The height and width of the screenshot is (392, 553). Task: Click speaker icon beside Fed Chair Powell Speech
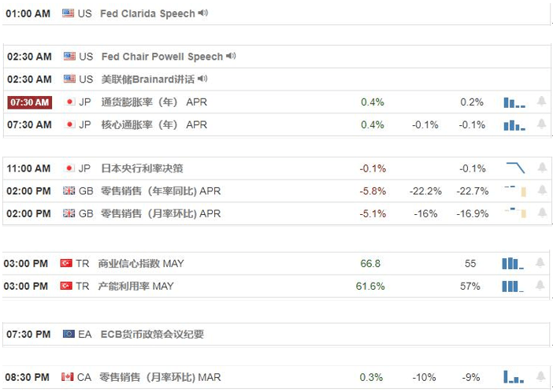point(231,56)
